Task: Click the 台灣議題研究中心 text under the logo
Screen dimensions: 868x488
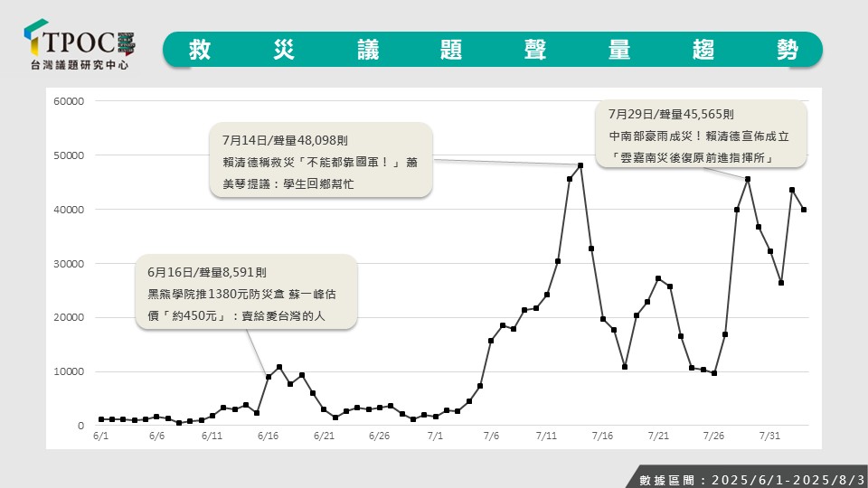Action: click(x=81, y=65)
